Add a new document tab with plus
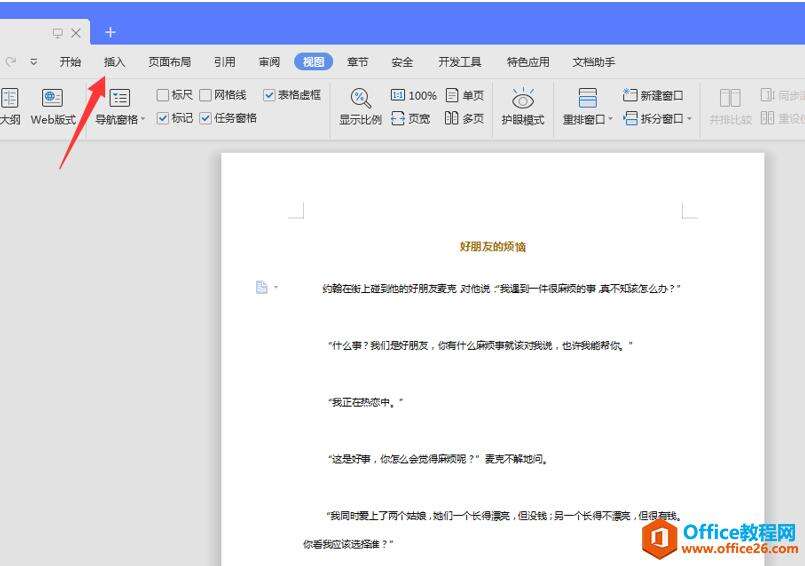 tap(110, 33)
